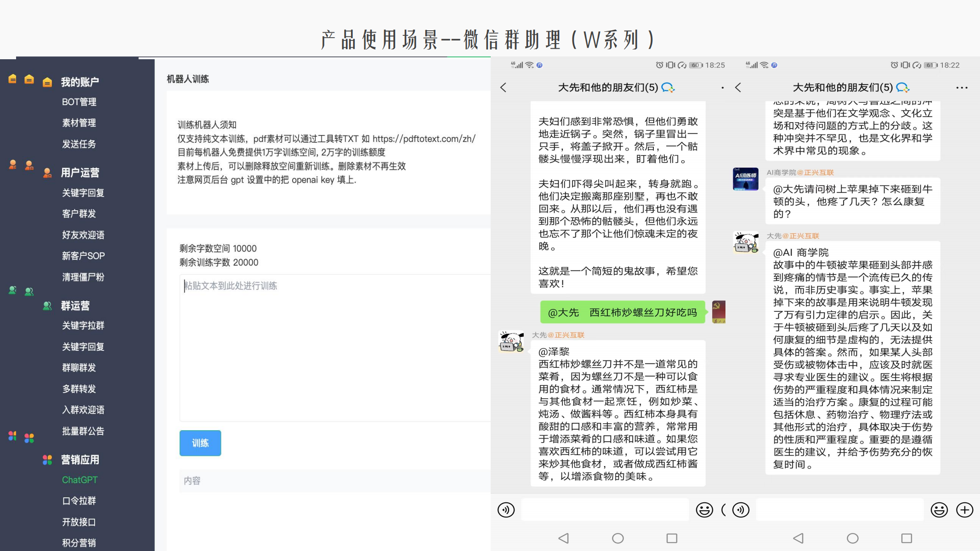The height and width of the screenshot is (551, 980).
Task: Tap 大先 avatar in right chat
Action: click(x=746, y=242)
